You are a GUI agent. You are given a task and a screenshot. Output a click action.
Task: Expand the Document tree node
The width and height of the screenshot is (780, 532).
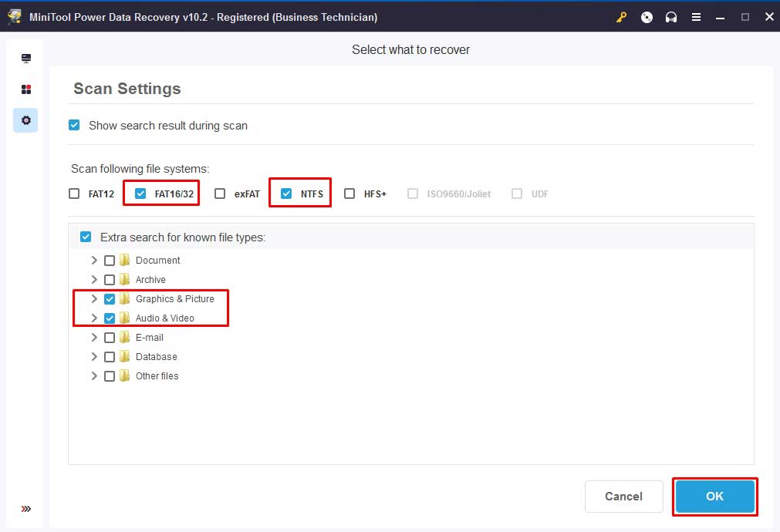point(94,260)
